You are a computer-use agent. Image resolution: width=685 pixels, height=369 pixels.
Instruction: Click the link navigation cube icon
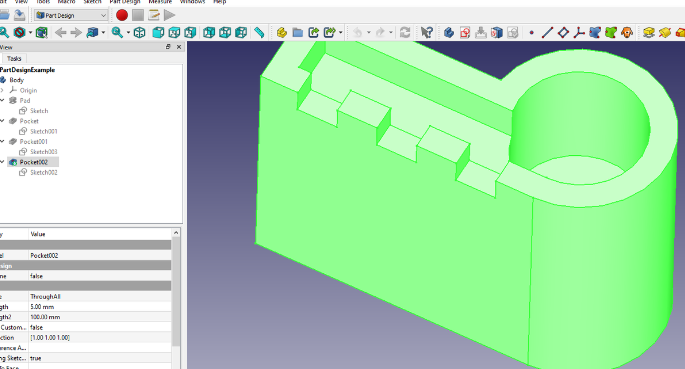tap(92, 32)
